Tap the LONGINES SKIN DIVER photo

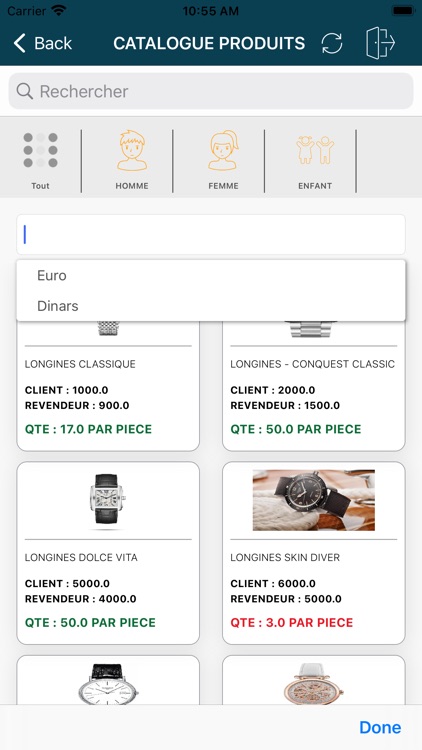click(x=314, y=500)
